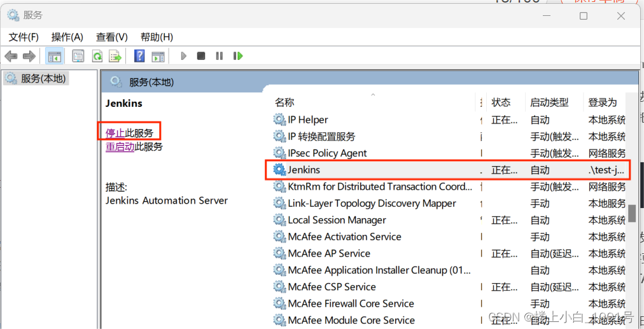Open the Properties toolbar icon
The height and width of the screenshot is (329, 644).
pyautogui.click(x=78, y=56)
